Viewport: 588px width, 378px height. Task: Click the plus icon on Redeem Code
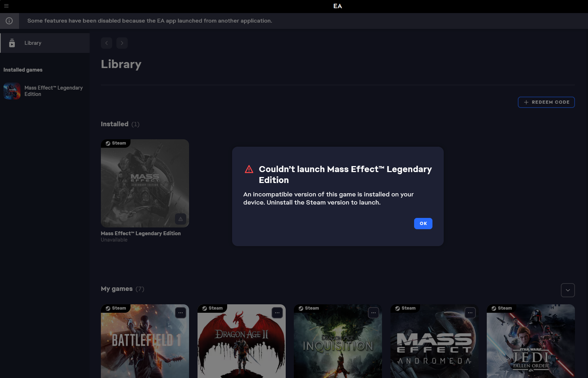click(x=526, y=102)
